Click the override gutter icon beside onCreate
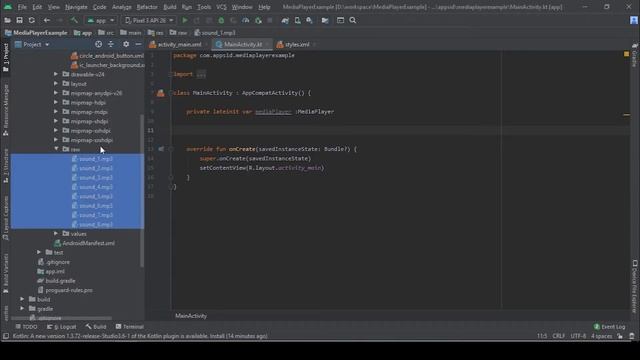The height and width of the screenshot is (360, 640). point(161,149)
